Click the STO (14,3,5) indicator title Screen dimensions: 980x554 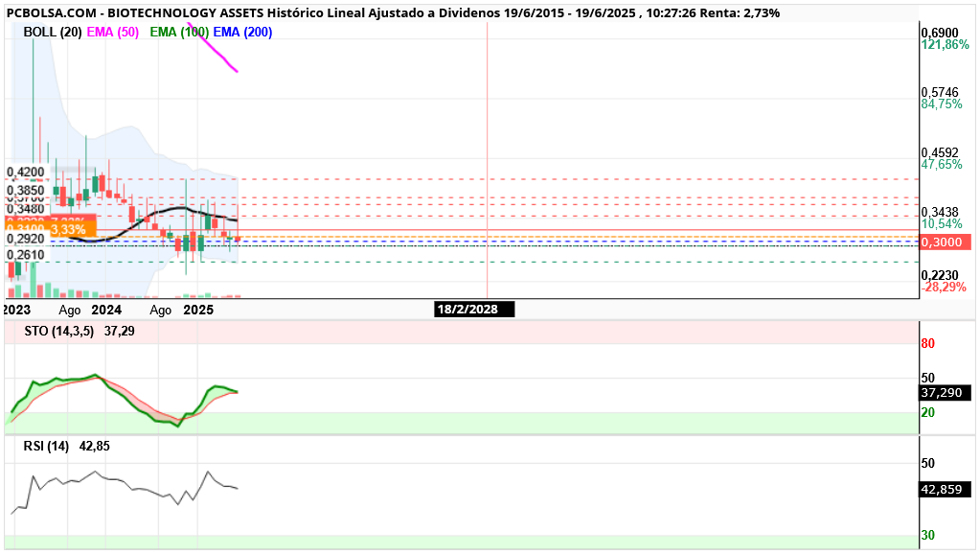click(x=59, y=331)
